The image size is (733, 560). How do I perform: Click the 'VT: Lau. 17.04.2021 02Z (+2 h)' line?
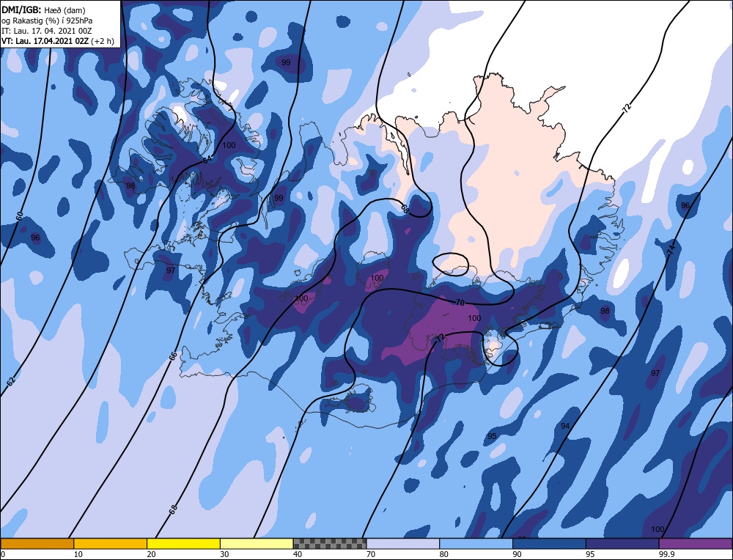[57, 40]
